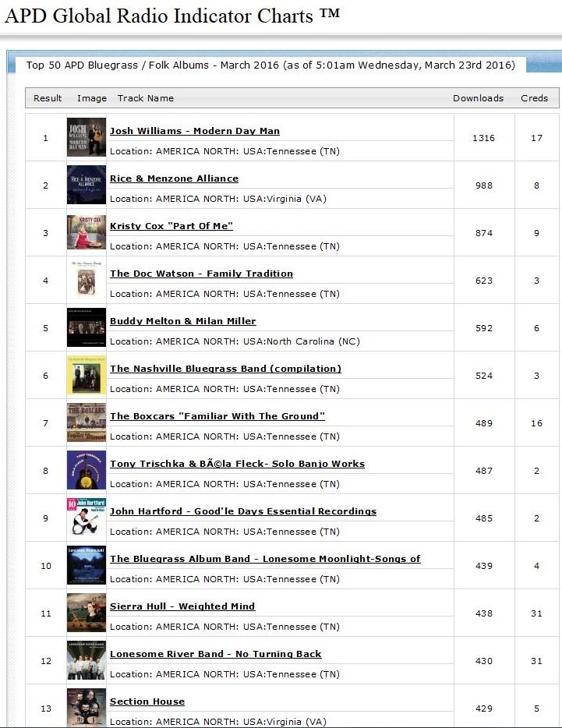Click the Downloads column header

478,98
